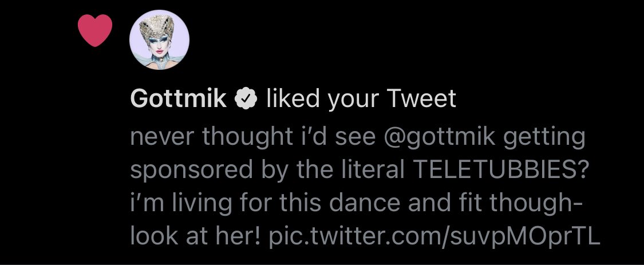Tap the "look at her!" text
Screen dimensions: 644x265
(x=196, y=236)
